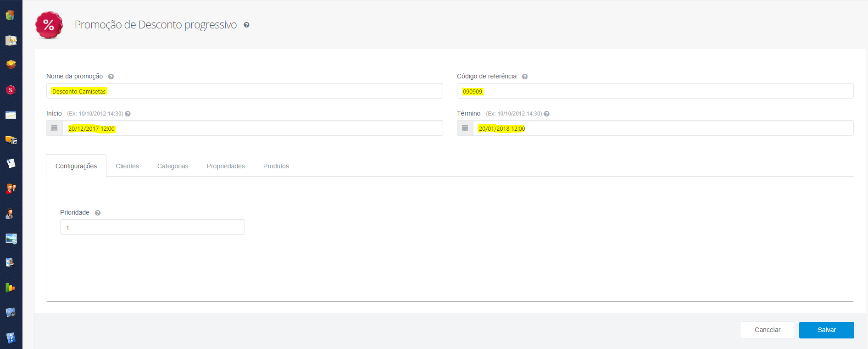Open the storefront sidebar icon
Viewport: 868px width, 349px height.
[11, 40]
